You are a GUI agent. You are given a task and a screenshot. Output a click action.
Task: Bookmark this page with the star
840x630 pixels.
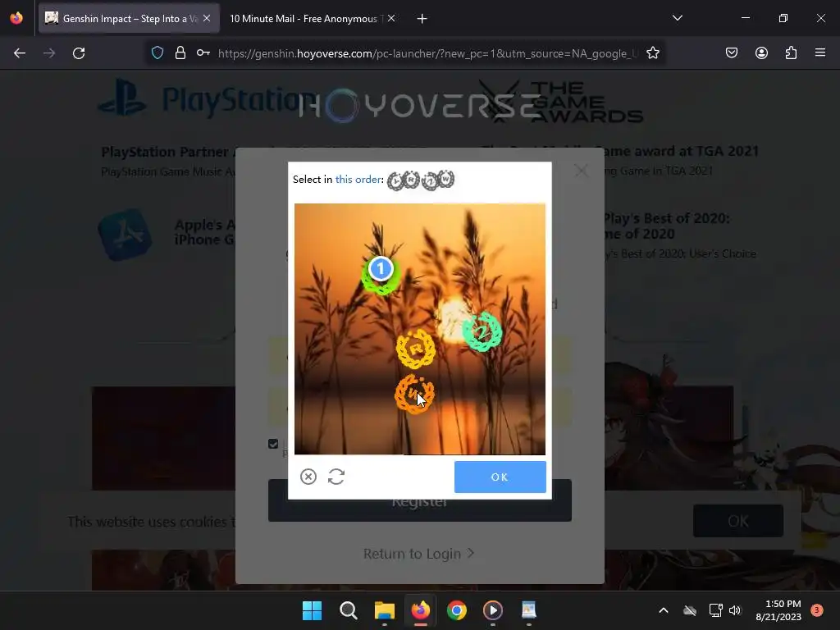(652, 53)
